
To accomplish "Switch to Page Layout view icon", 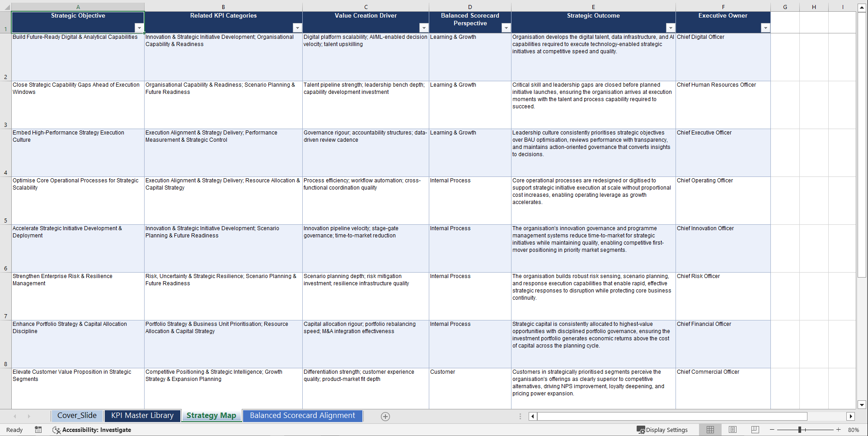I will coord(732,430).
